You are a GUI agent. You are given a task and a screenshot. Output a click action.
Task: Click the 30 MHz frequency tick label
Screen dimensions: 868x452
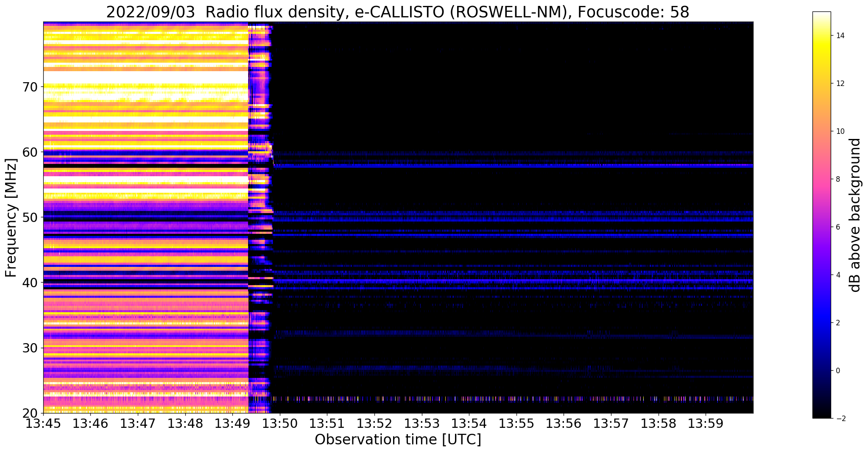tap(30, 348)
